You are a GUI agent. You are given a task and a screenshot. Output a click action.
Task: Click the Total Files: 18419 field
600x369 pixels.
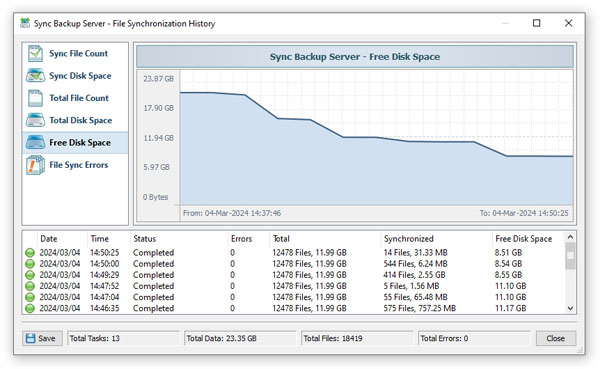[357, 338]
